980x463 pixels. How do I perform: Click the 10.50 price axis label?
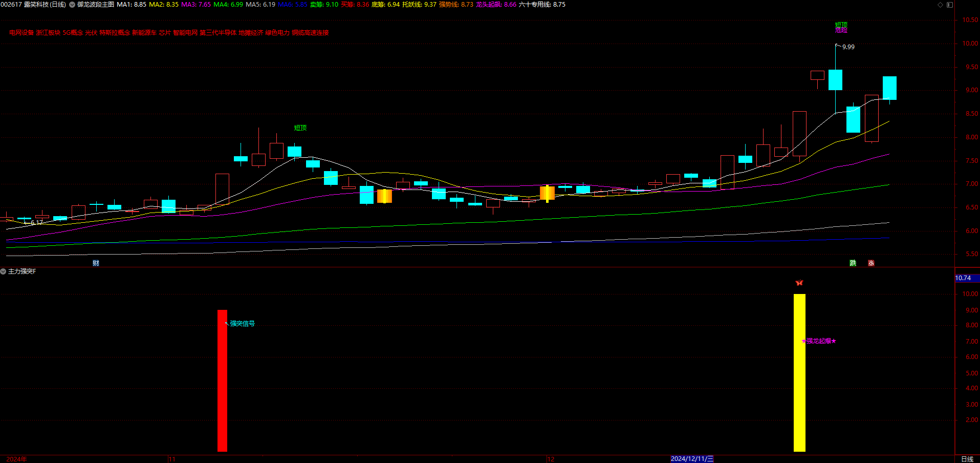tap(970, 20)
